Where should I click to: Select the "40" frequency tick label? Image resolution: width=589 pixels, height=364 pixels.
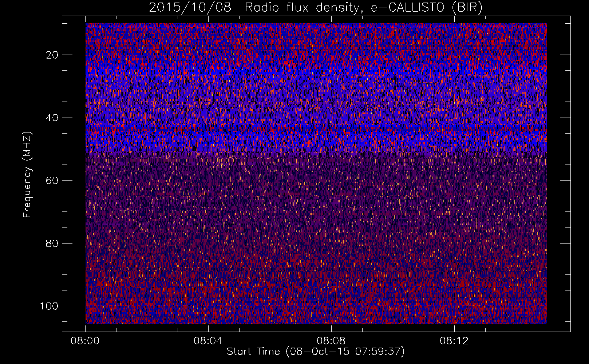52,118
